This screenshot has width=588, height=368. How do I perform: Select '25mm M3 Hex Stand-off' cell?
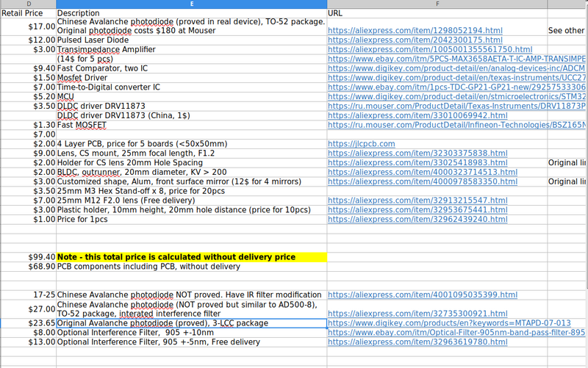(192, 191)
